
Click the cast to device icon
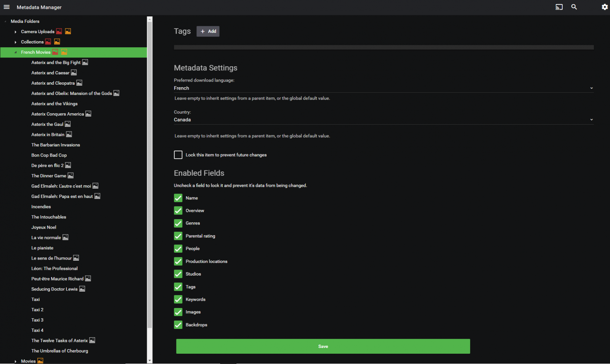point(559,7)
